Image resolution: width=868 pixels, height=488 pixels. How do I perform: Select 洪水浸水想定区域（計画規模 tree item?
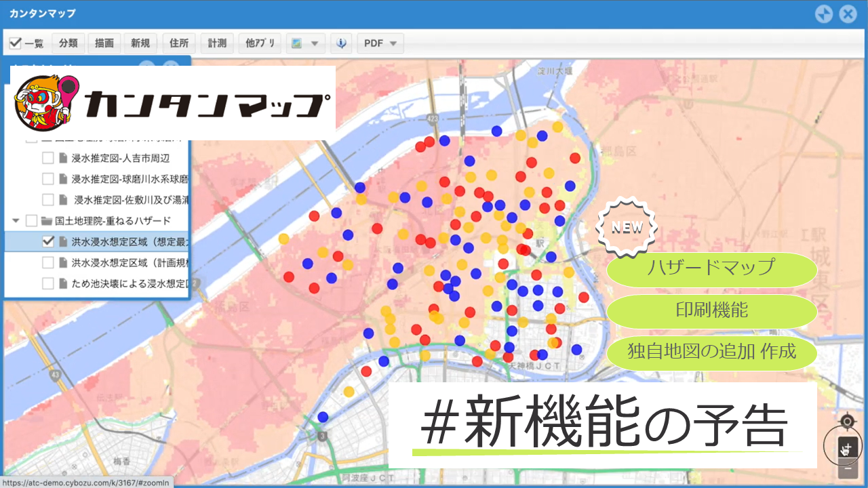coord(129,262)
